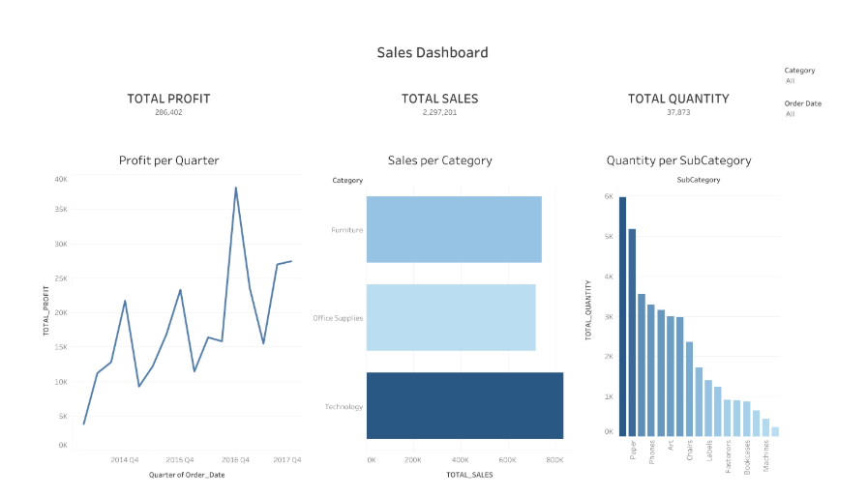The width and height of the screenshot is (868, 496).
Task: Click the Quarter of Order_Date axis label
Action: pos(187,474)
